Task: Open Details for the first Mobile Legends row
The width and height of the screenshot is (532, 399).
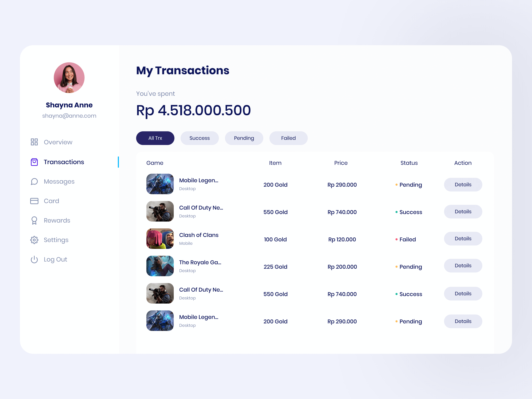Action: click(463, 185)
